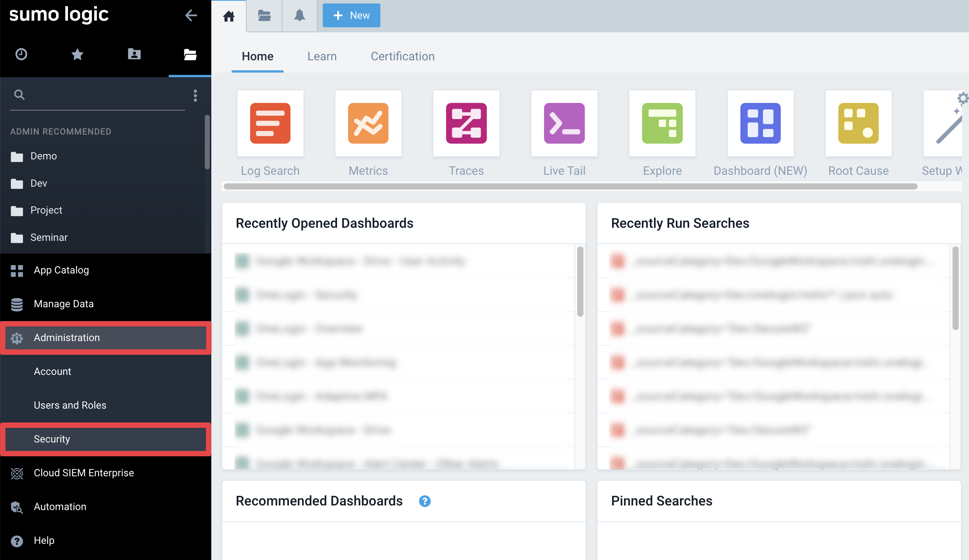Click the home icon tab
969x560 pixels.
click(229, 16)
